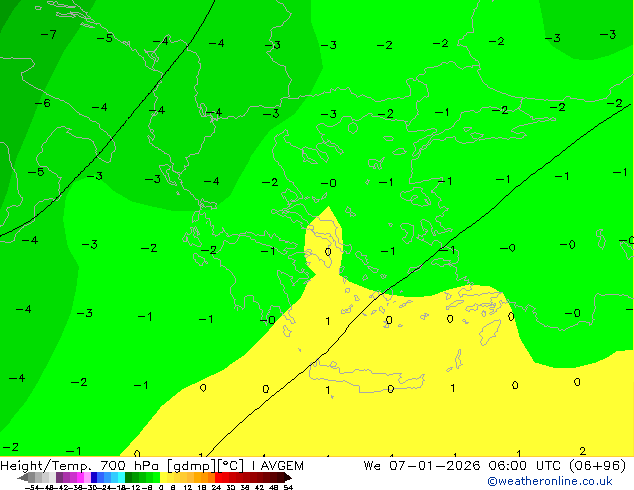Viewport: 634px width, 490px height.
Task: Click the "-54" legend scale label
Action: 32,488
